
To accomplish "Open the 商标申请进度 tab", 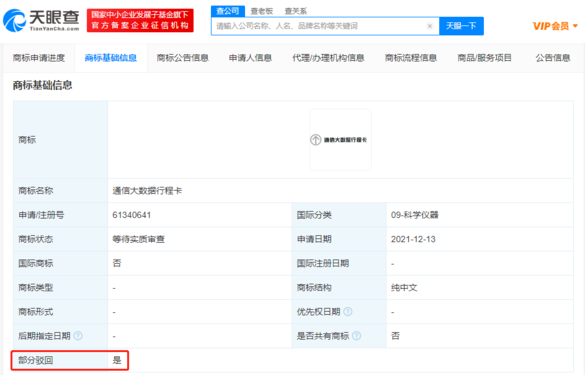I will pyautogui.click(x=39, y=58).
